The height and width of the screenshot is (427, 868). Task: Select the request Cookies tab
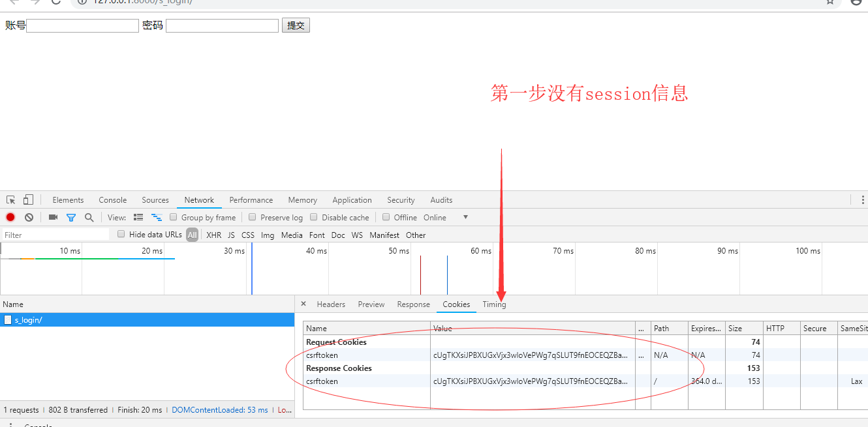click(456, 304)
